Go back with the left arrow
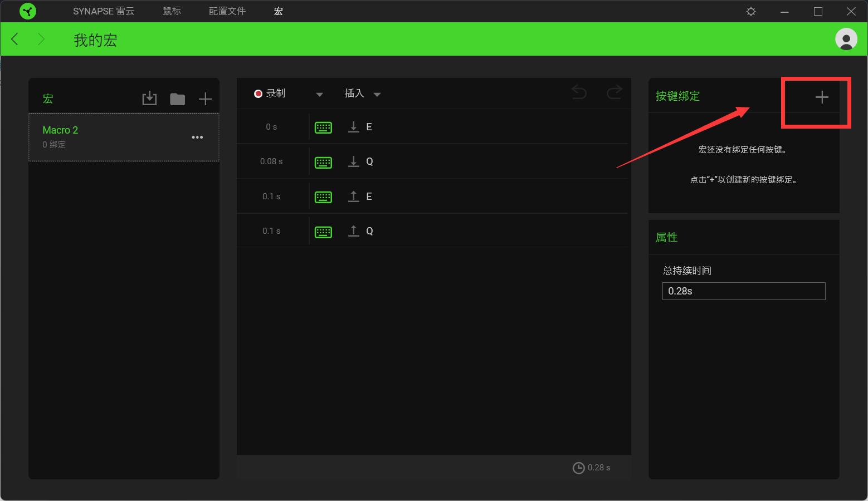Viewport: 868px width, 501px height. (x=15, y=39)
